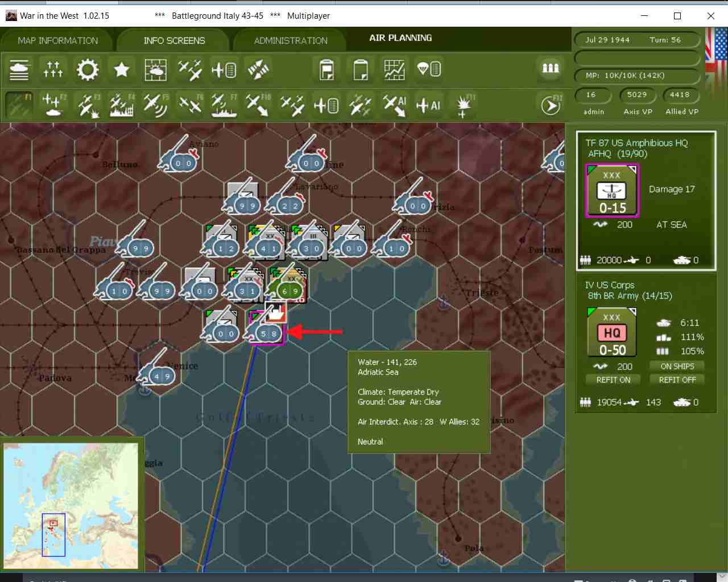Click the Europe minimap
This screenshot has height=582, width=728.
(71, 506)
